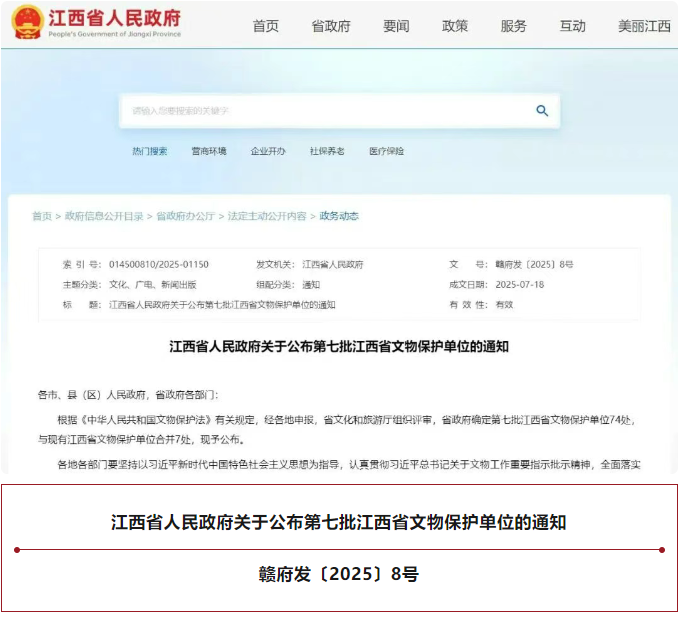Click the national emblem logo icon
The height and width of the screenshot is (617, 685).
pos(26,23)
